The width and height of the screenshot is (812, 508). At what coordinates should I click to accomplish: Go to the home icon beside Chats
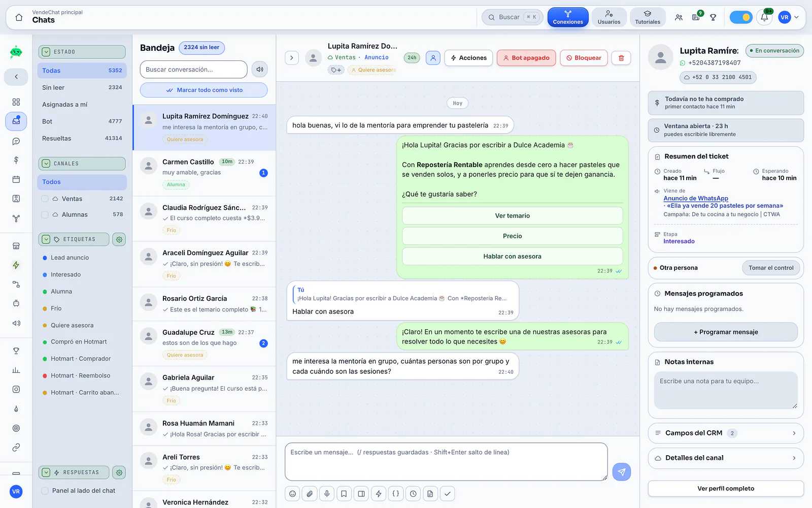[x=19, y=17]
